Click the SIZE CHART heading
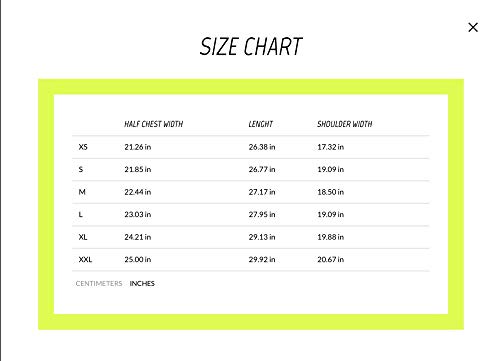The height and width of the screenshot is (361, 500). coord(251,46)
